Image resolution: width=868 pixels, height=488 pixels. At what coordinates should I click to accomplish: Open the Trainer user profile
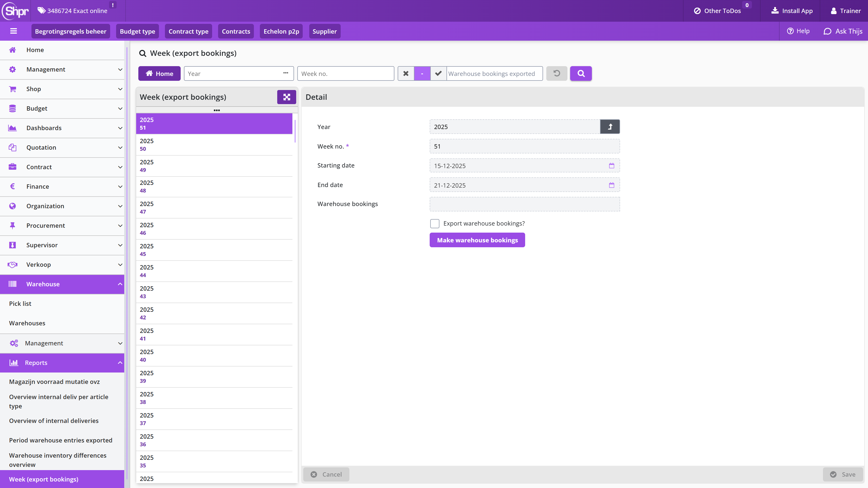tap(846, 11)
